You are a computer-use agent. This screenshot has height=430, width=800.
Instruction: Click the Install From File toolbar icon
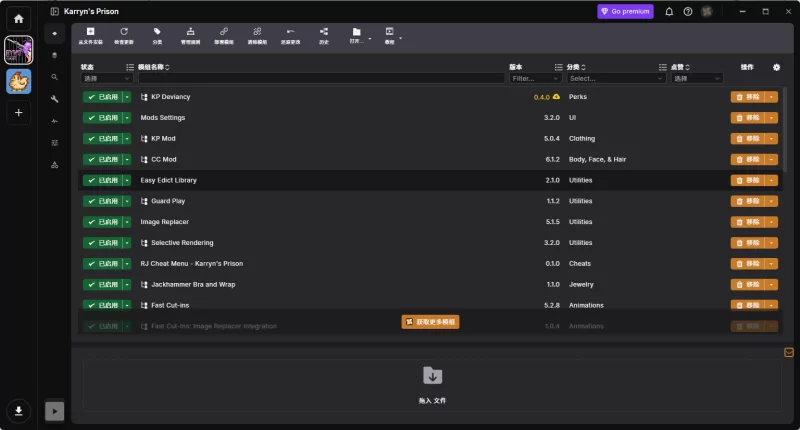[x=90, y=32]
